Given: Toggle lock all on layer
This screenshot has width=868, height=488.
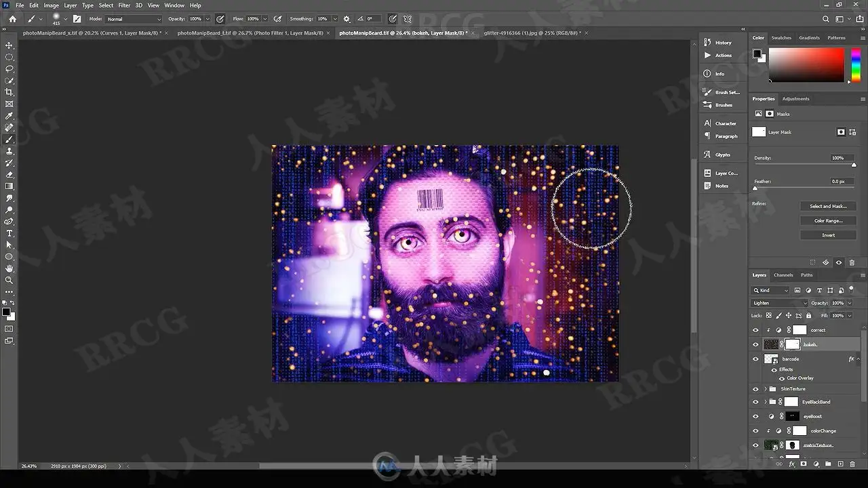Looking at the screenshot, I should pos(809,315).
